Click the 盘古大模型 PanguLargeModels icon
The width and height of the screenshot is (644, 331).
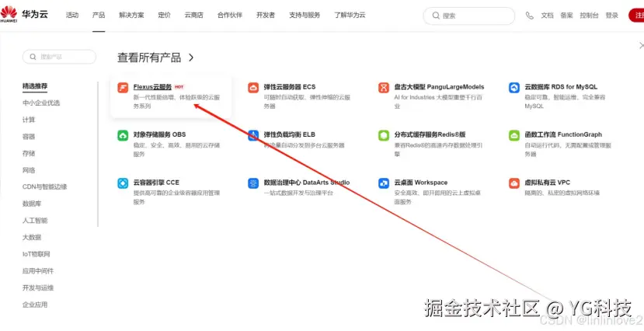point(384,88)
